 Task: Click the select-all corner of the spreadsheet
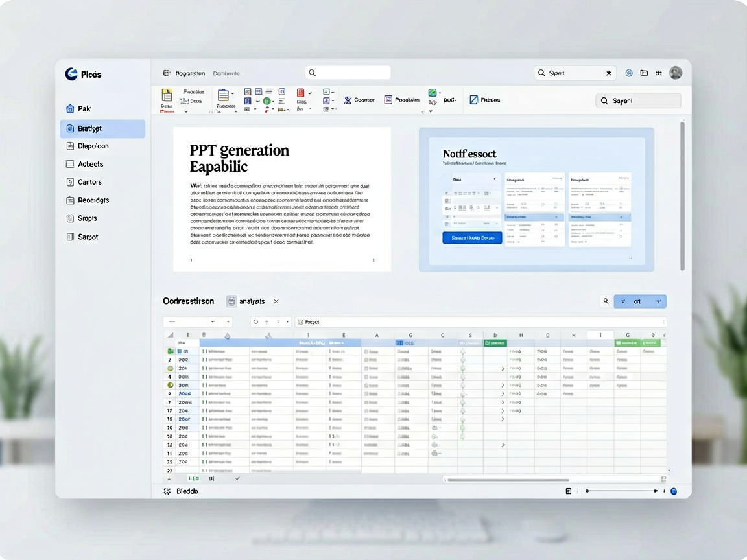tap(170, 335)
